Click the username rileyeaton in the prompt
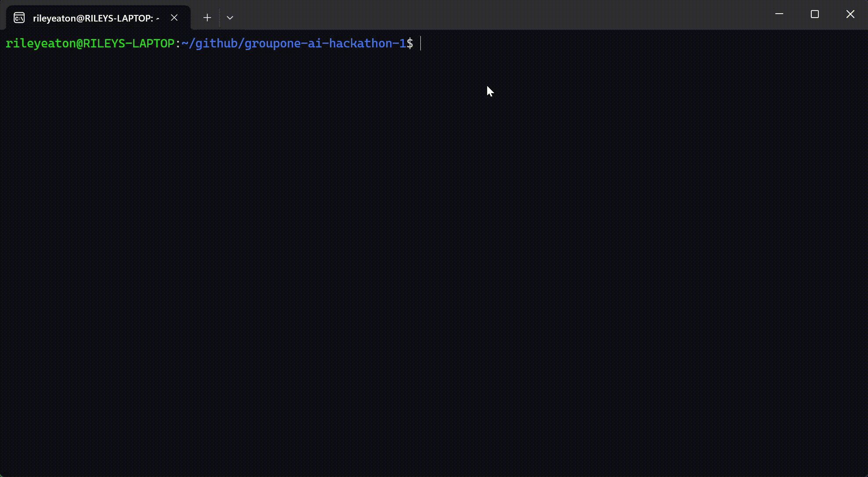Viewport: 868px width, 477px height. click(40, 43)
